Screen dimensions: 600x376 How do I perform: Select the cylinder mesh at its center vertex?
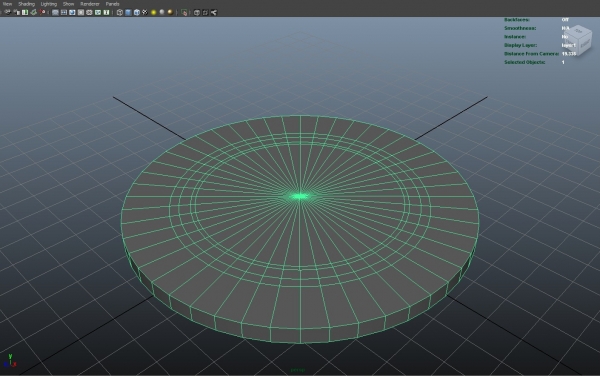[300, 196]
